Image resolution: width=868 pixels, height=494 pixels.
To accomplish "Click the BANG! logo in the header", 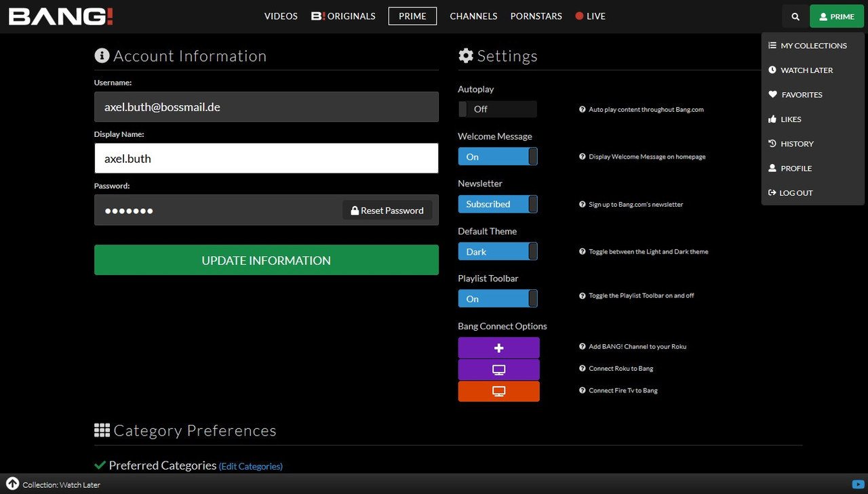I will click(x=60, y=16).
